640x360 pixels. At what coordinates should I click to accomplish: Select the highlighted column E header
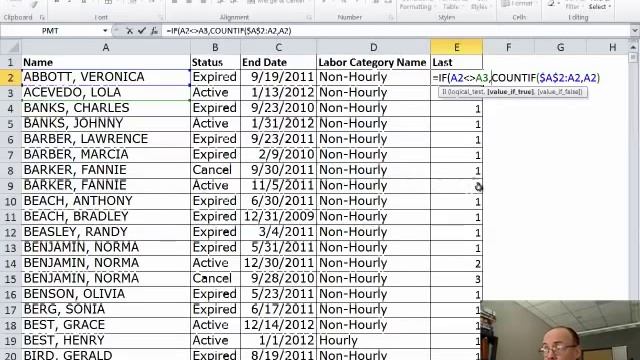coord(456,47)
